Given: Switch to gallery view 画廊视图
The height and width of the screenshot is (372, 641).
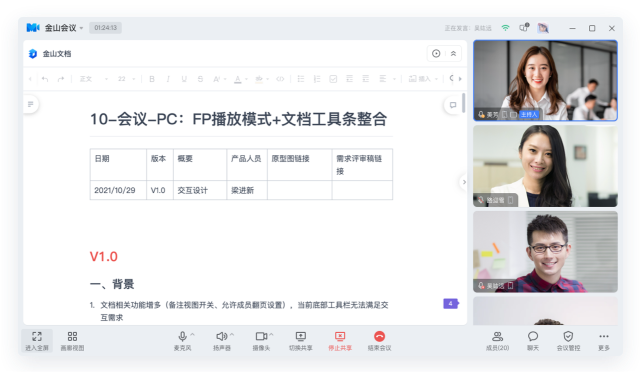Looking at the screenshot, I should [72, 341].
